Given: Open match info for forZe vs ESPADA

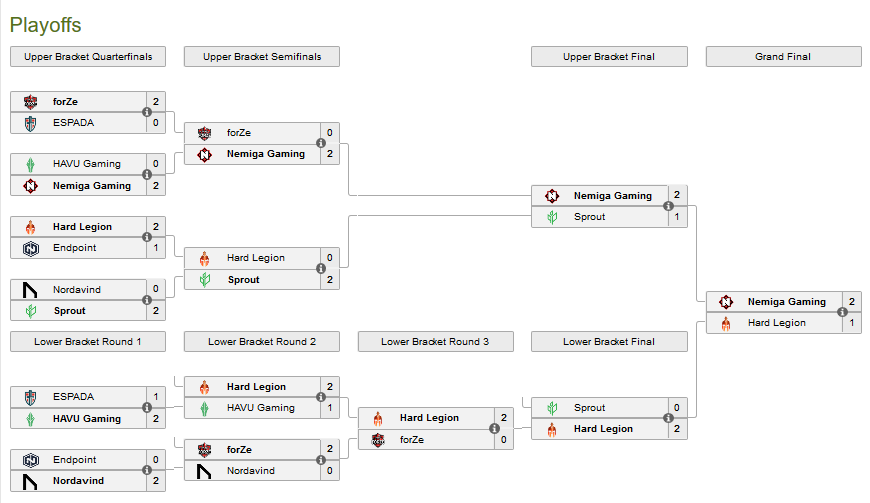Looking at the screenshot, I should pos(147,112).
